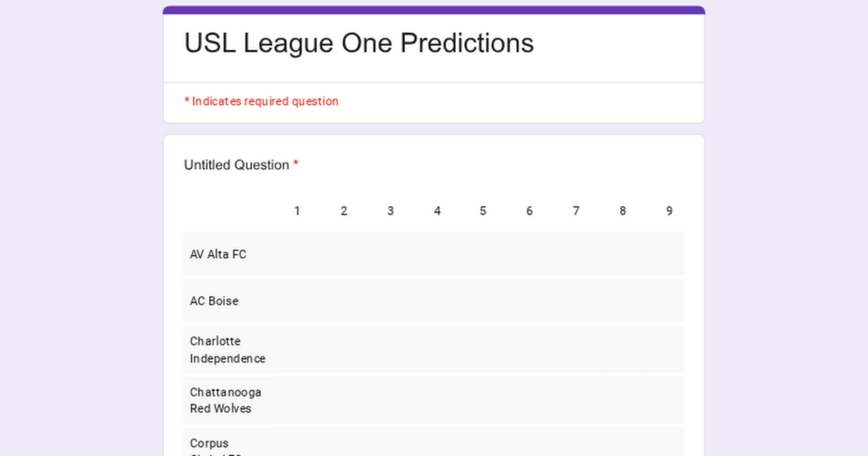The image size is (868, 456).
Task: Select rank 9 for AV Alta FC
Action: click(x=669, y=254)
